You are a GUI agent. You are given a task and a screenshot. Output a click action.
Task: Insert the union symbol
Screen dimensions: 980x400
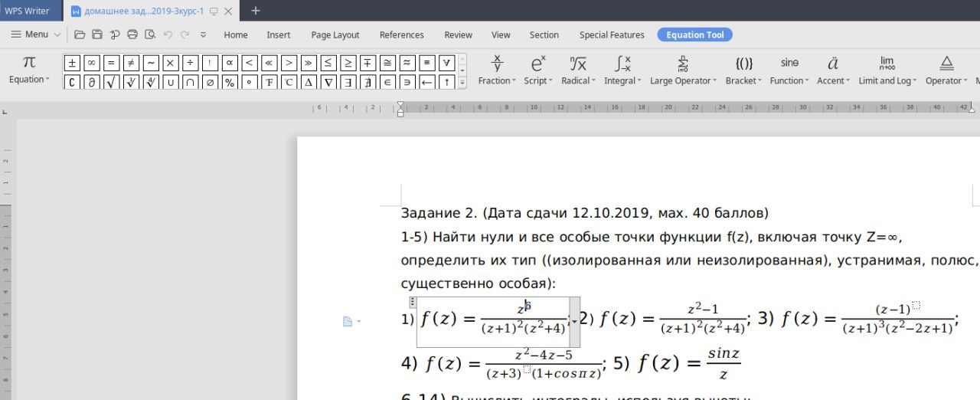[x=171, y=81]
